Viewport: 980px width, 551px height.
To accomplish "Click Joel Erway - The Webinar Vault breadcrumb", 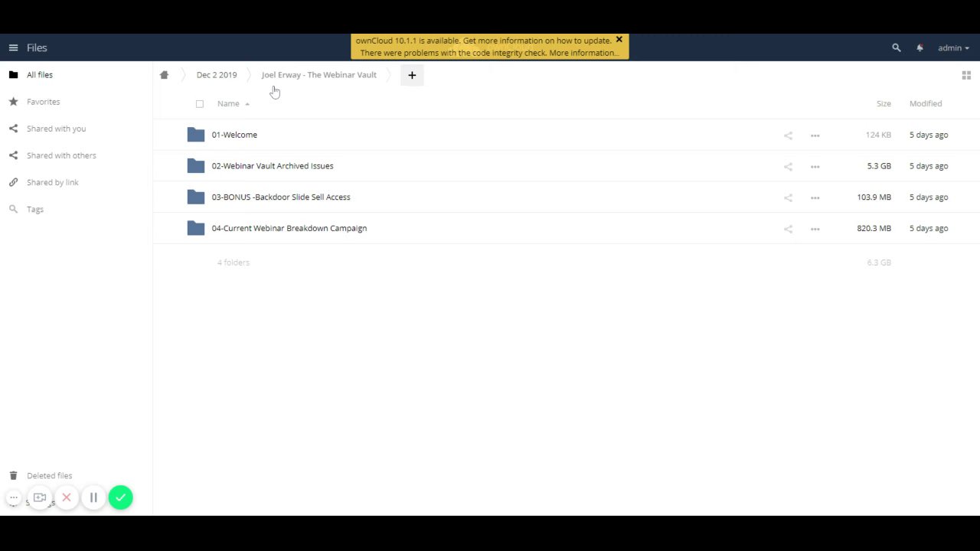I will [x=318, y=75].
